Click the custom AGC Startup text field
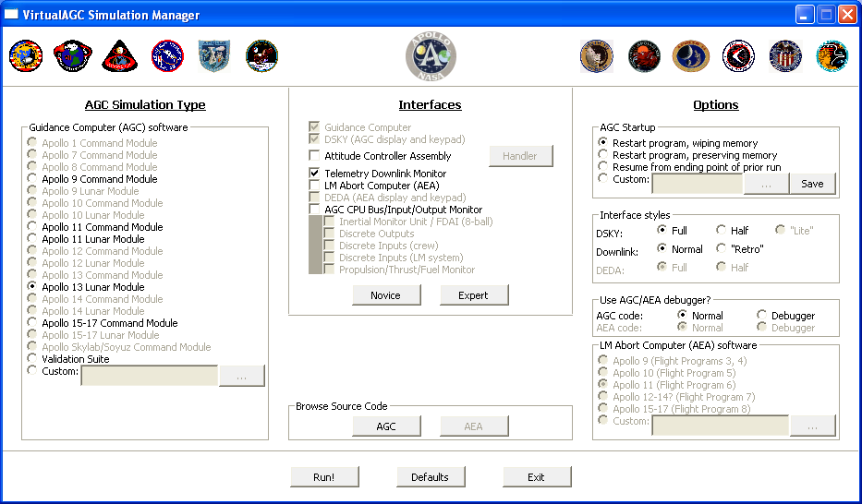This screenshot has width=862, height=504. tap(697, 184)
